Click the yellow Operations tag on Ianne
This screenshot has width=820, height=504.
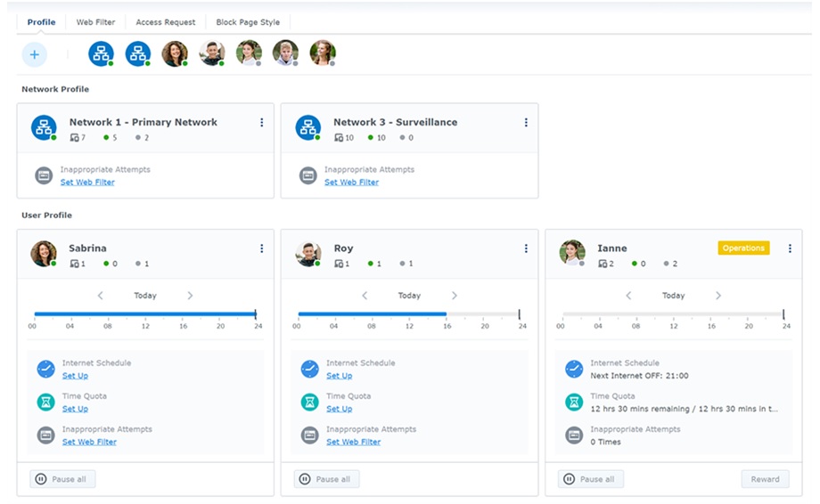[743, 248]
